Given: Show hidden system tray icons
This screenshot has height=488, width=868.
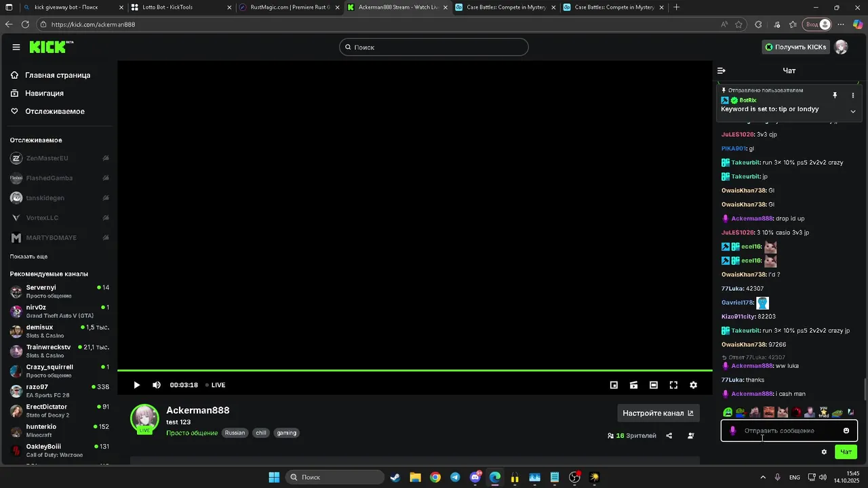Looking at the screenshot, I should (x=763, y=477).
